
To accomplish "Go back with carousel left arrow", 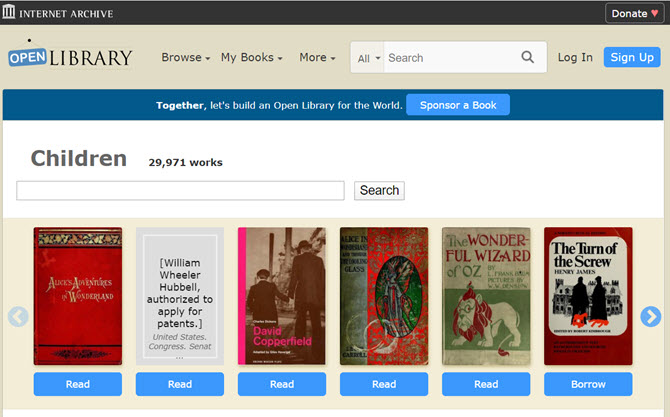I will [18, 317].
